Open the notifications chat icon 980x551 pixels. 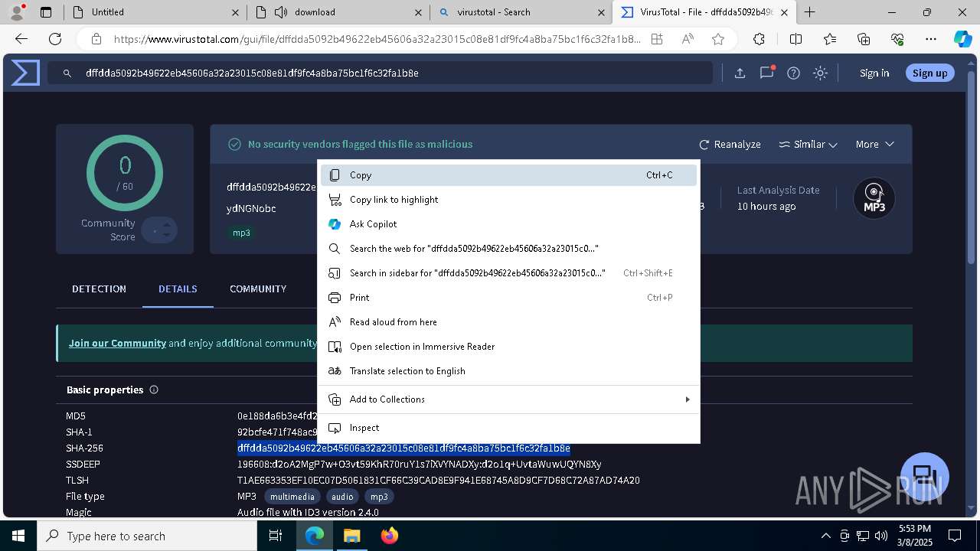pyautogui.click(x=766, y=73)
